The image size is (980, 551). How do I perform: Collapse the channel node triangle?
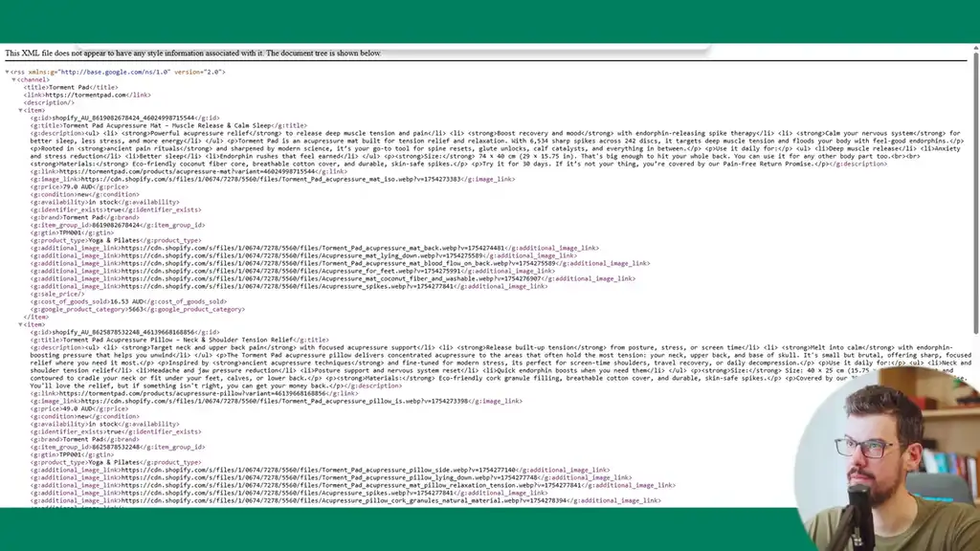(14, 79)
